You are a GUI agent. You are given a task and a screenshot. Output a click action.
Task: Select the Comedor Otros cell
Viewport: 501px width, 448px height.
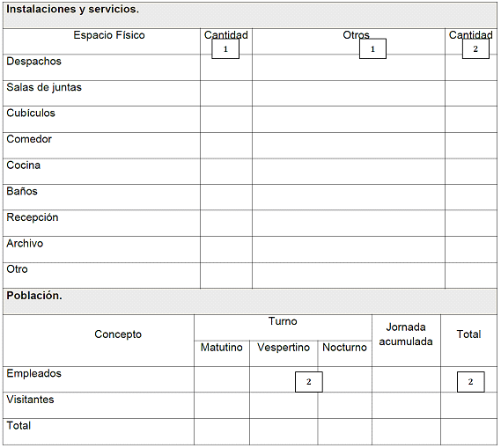(349, 145)
